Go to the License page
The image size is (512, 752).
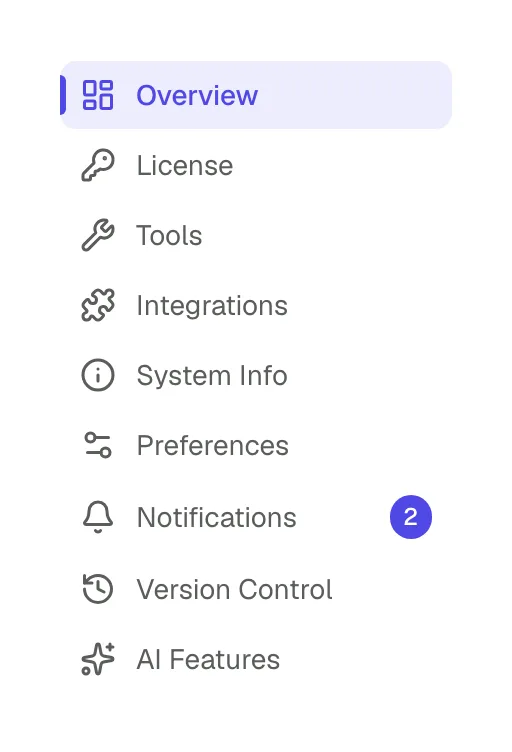[256, 165]
